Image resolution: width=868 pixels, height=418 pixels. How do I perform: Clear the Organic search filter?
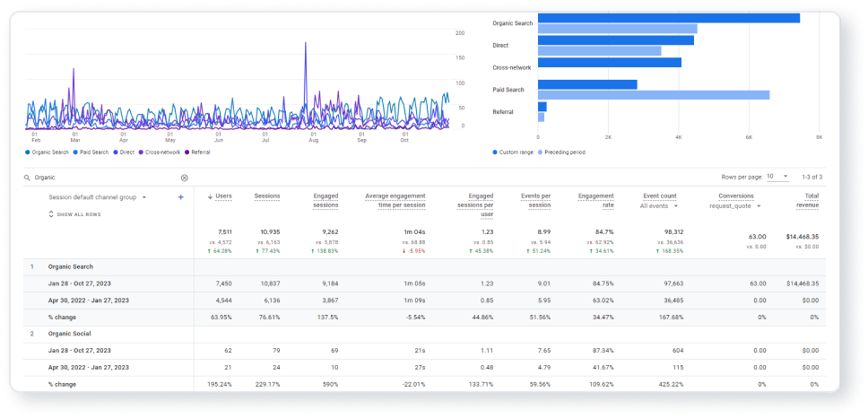[185, 179]
